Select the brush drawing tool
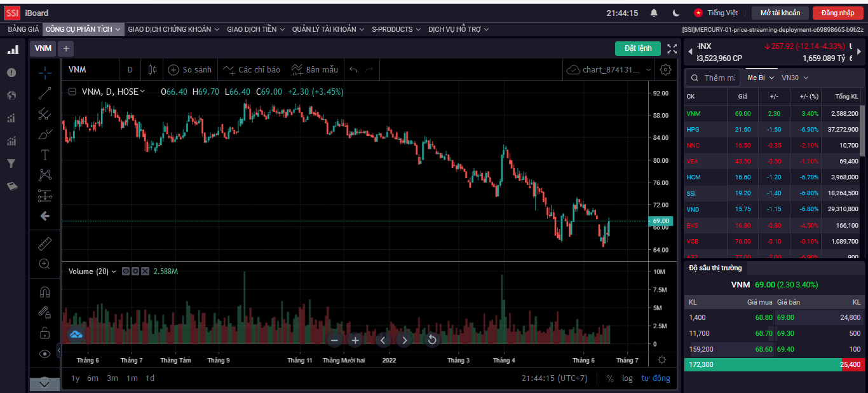This screenshot has width=868, height=393. (44, 134)
